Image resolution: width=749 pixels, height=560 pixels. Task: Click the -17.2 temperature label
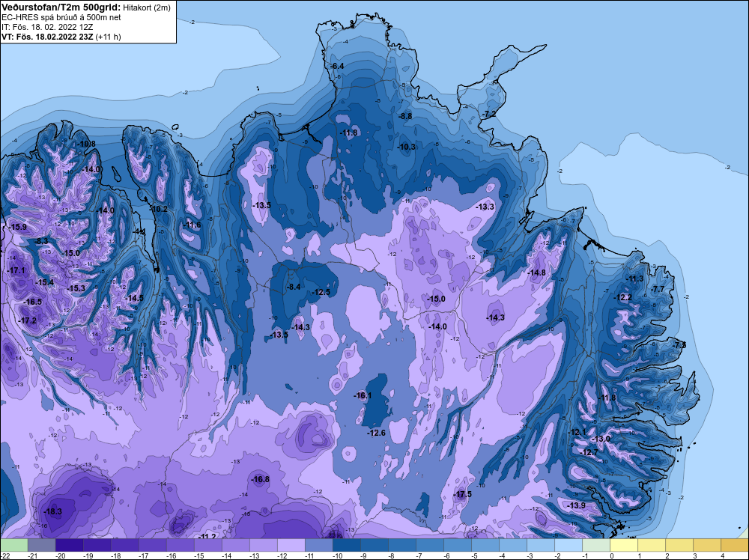pos(28,320)
